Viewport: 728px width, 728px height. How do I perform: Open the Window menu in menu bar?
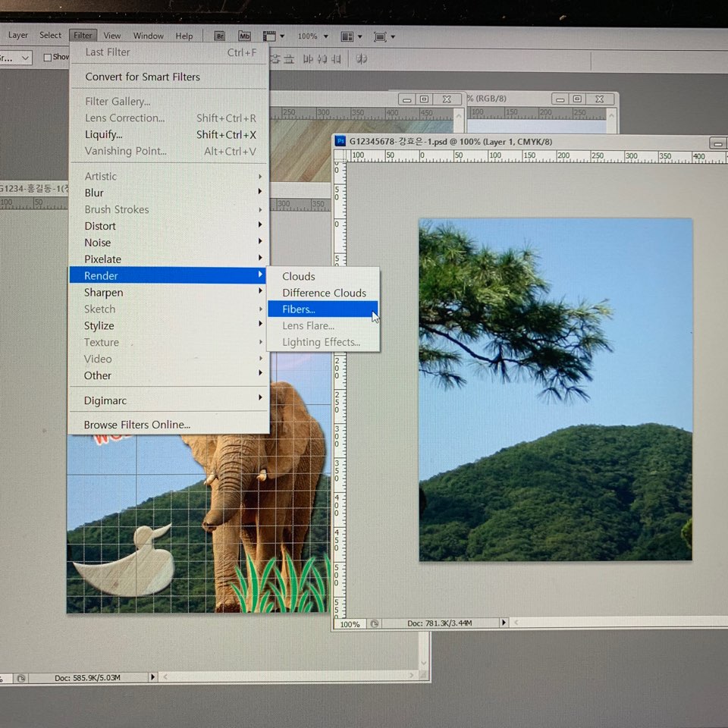[x=148, y=36]
